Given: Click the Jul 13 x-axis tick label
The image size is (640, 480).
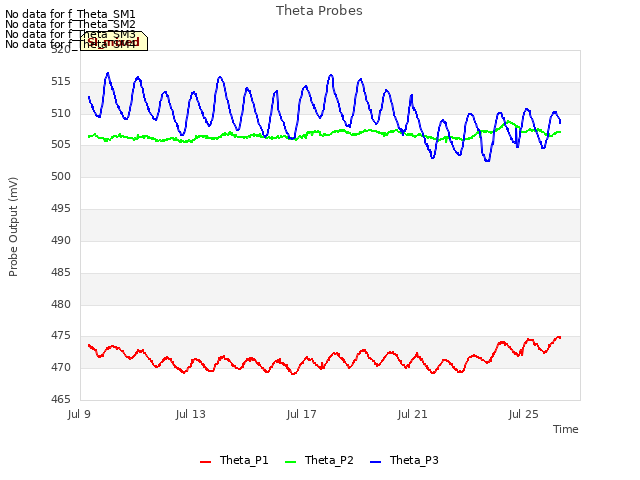Looking at the screenshot, I should pyautogui.click(x=191, y=414).
